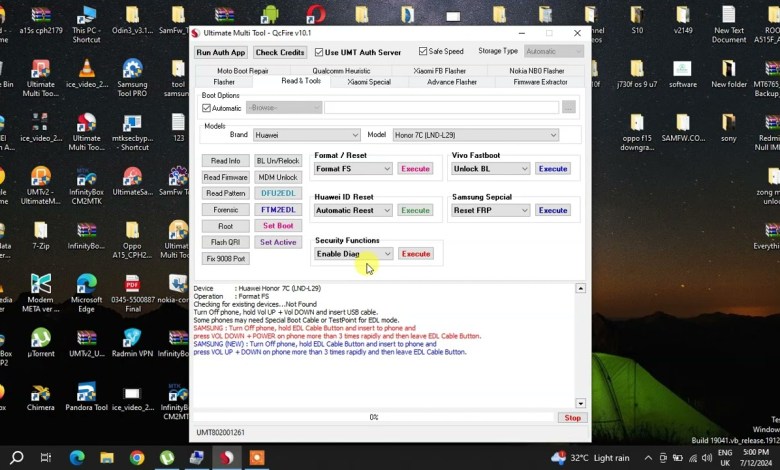Click the 0% progress bar
Viewport: 780px width, 470px height.
click(374, 417)
